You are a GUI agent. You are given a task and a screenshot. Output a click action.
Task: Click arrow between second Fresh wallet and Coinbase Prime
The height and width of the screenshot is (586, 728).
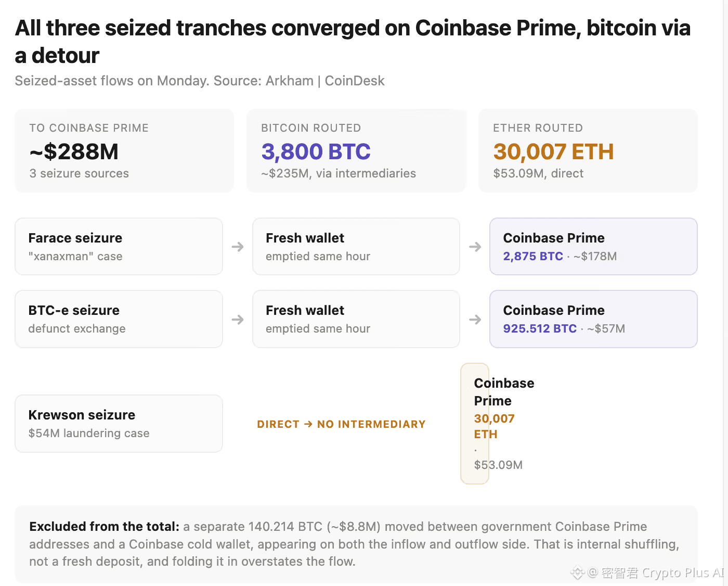(475, 320)
